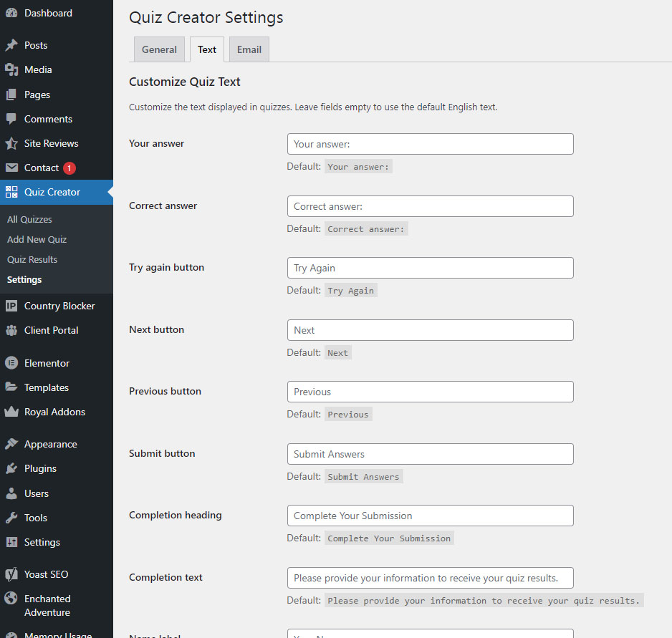
Task: Click the Appearance paintbrush icon
Action: (11, 444)
